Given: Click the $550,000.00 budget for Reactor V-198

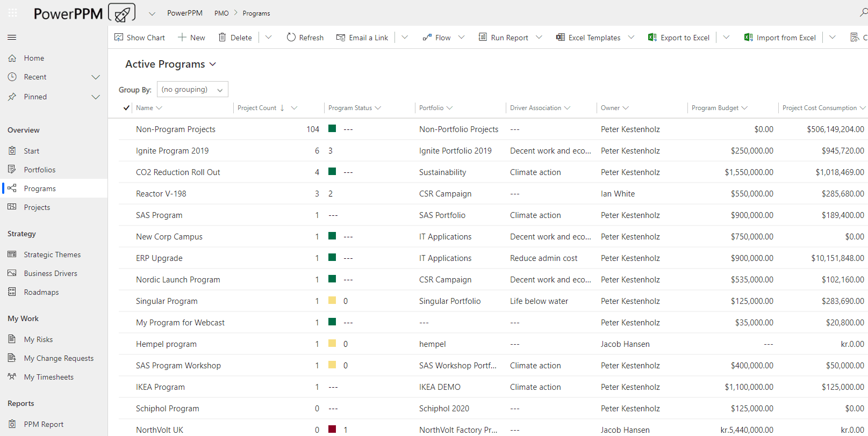Looking at the screenshot, I should click(752, 194).
